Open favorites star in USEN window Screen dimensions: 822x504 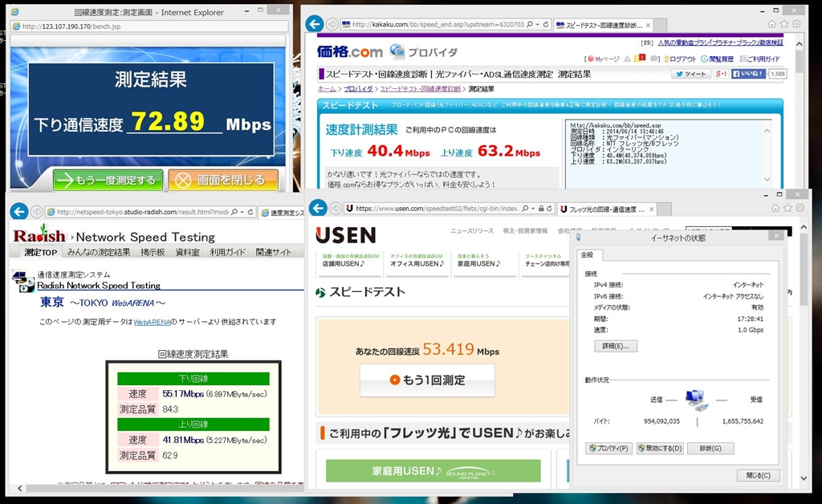point(787,208)
